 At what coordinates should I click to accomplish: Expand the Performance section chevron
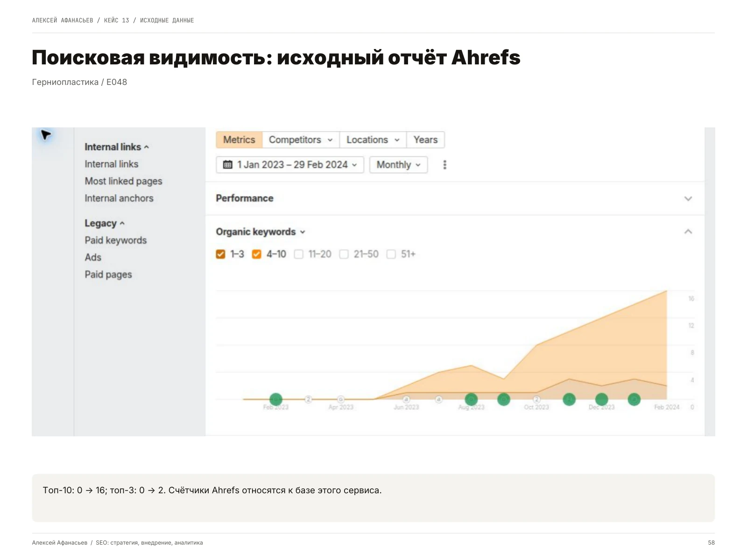click(688, 199)
